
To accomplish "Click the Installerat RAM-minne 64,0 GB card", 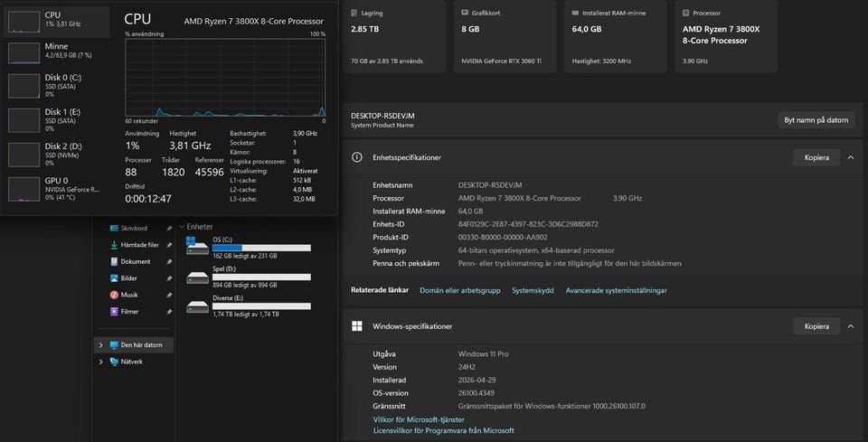I will pos(615,36).
